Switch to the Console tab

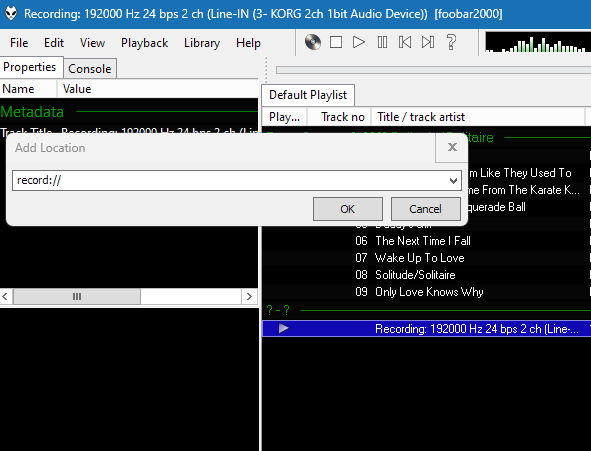click(90, 69)
